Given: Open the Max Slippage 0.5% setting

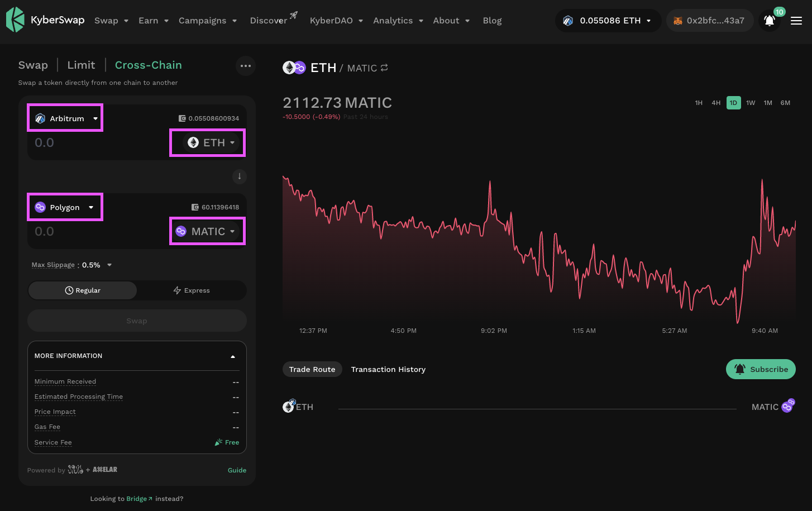Looking at the screenshot, I should pyautogui.click(x=71, y=265).
